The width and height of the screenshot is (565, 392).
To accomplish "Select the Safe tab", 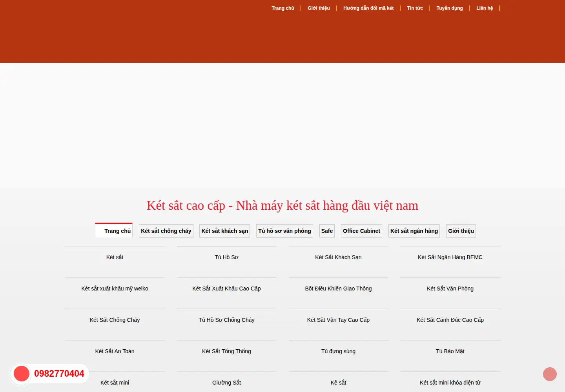I will (327, 231).
